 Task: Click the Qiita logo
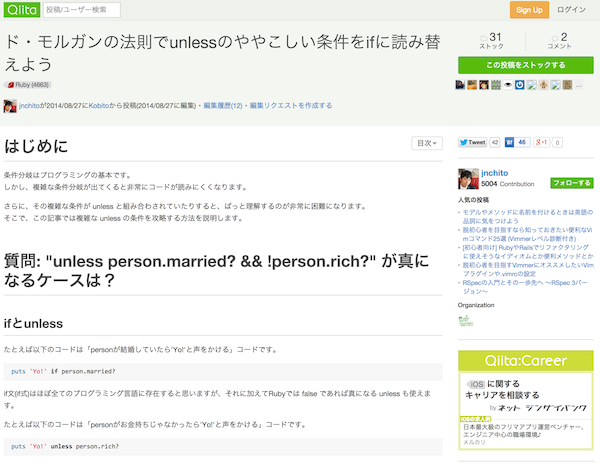pyautogui.click(x=22, y=10)
